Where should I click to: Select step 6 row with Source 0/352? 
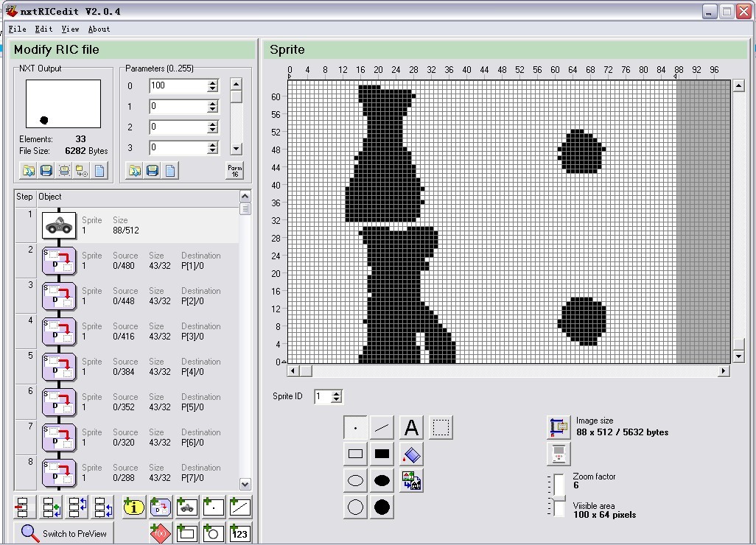pos(127,402)
